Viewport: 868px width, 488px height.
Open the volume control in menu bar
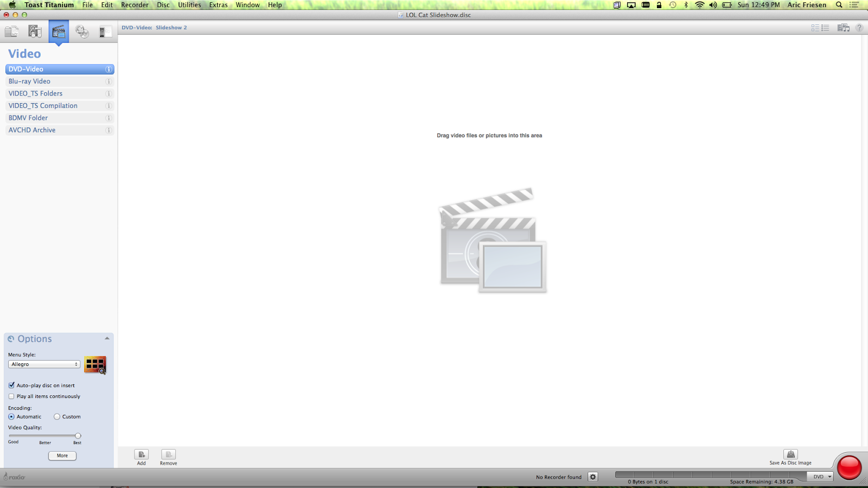click(713, 5)
